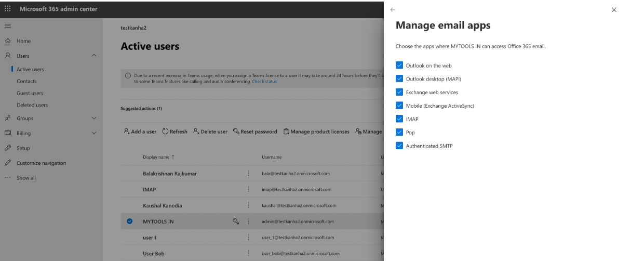Click Show all in sidebar
The height and width of the screenshot is (261, 644).
point(26,178)
